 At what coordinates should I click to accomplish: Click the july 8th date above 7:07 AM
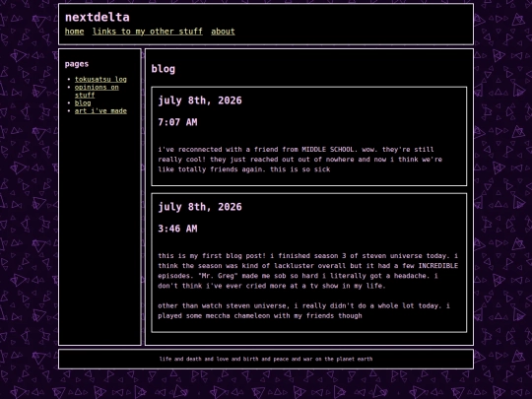200,100
